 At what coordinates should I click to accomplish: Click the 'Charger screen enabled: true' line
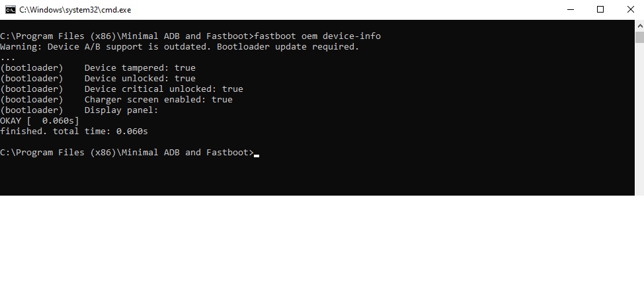coord(158,100)
